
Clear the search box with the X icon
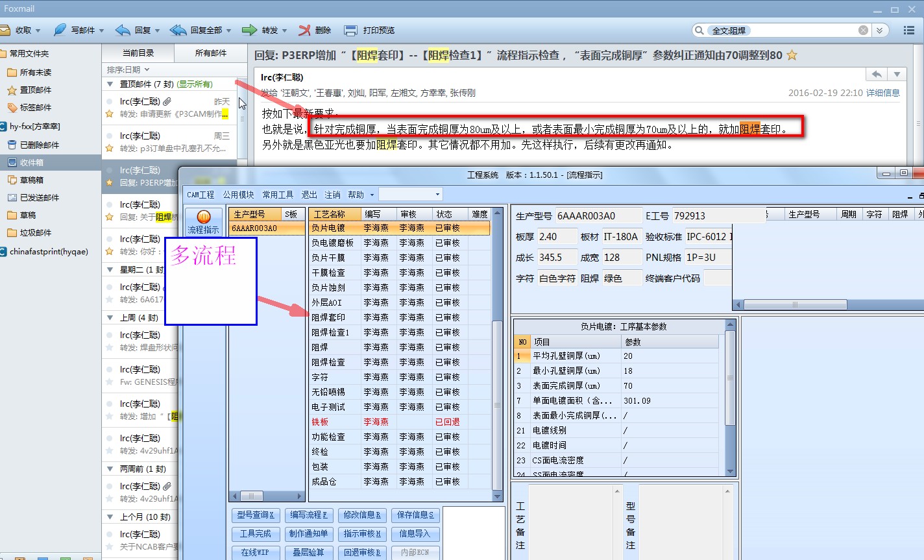[x=863, y=30]
